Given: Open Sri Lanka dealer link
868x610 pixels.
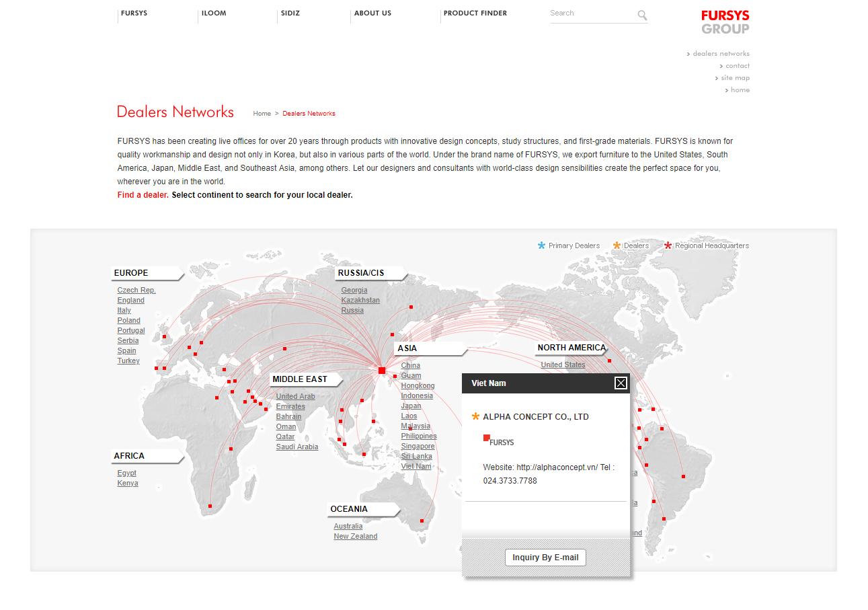Looking at the screenshot, I should [416, 457].
